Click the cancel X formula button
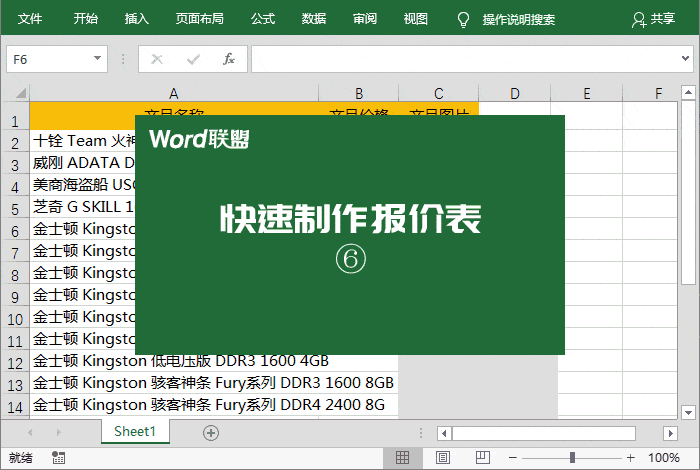Screen dimensions: 700x470 pos(157,59)
